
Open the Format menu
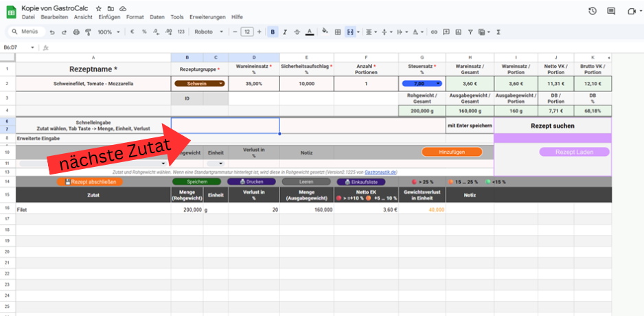click(x=135, y=17)
